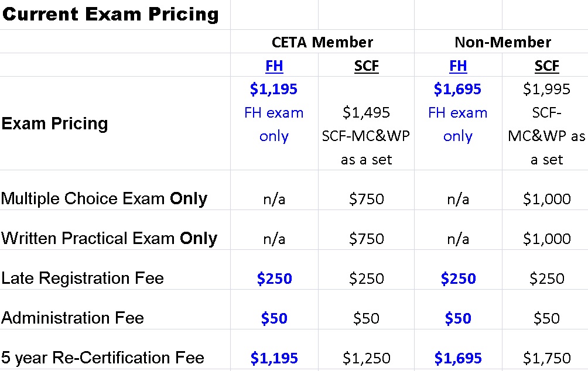This screenshot has height=371, width=588.
Task: Click the CETA Member column header
Action: (322, 42)
